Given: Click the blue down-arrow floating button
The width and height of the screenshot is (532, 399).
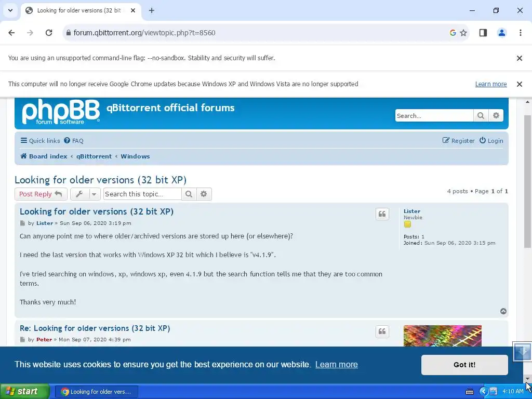Looking at the screenshot, I should (522, 352).
